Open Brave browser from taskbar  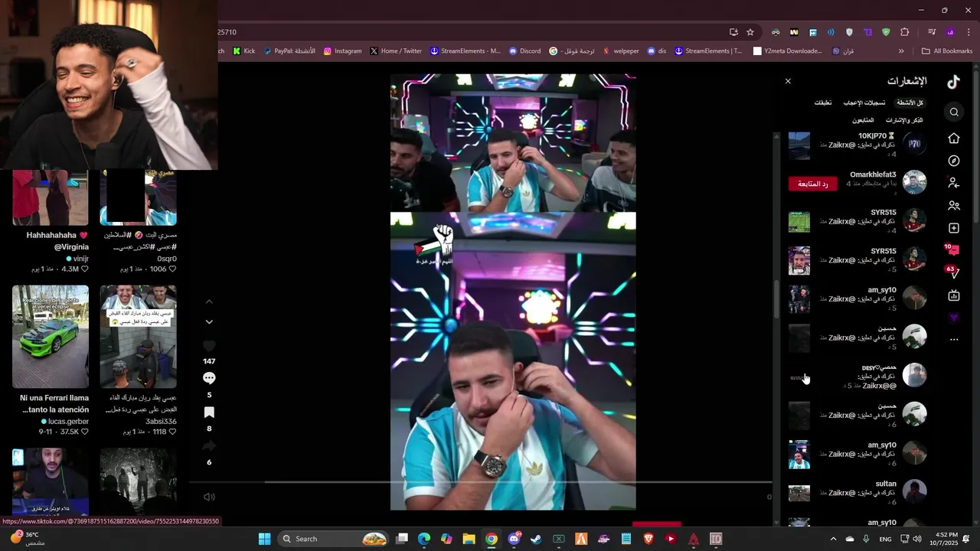click(648, 539)
